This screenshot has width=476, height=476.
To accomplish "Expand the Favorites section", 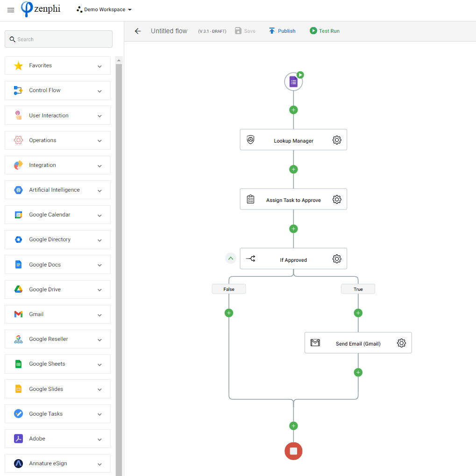I will 57,65.
